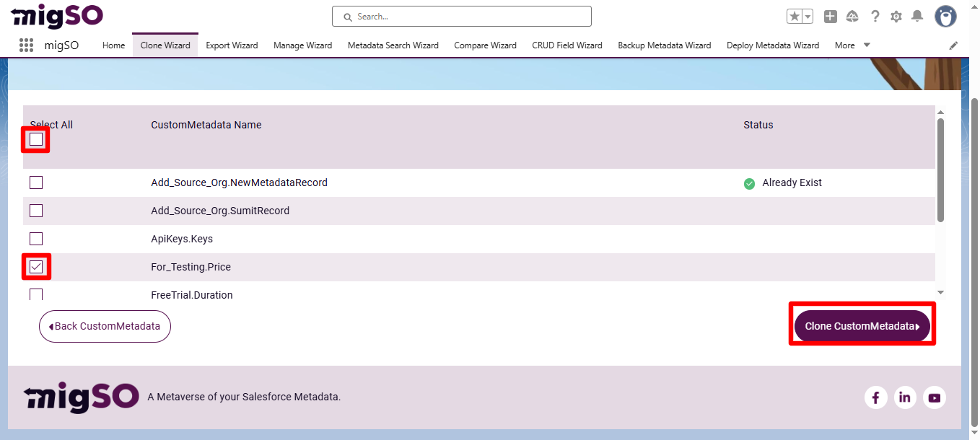Click the Add_Source_Org.SumitRecord text
The width and height of the screenshot is (980, 440).
pyautogui.click(x=220, y=211)
